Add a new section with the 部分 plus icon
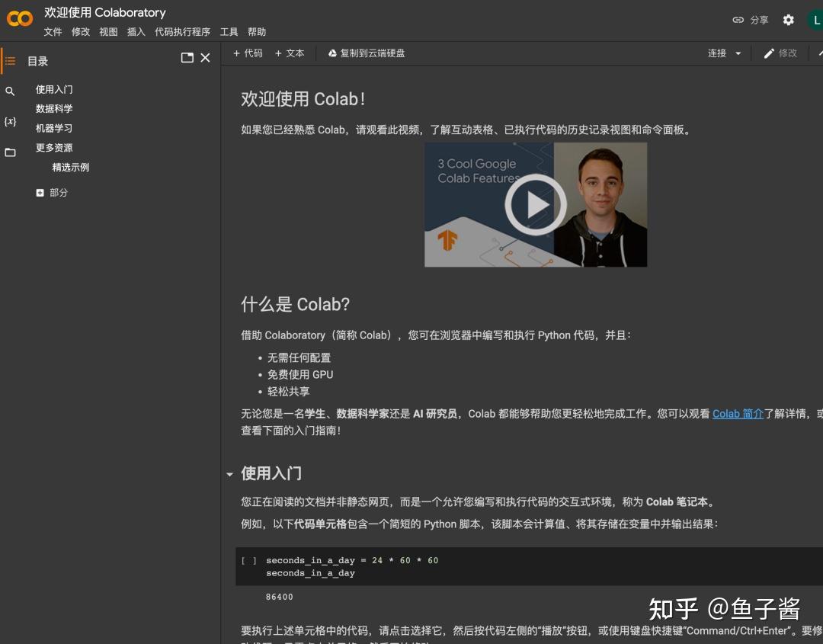This screenshot has height=644, width=823. pyautogui.click(x=40, y=193)
